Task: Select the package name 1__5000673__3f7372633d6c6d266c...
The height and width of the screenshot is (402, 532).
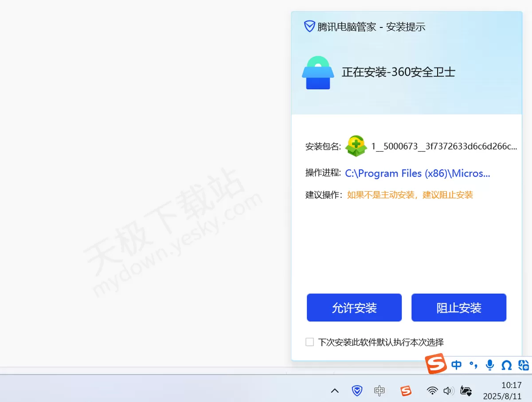Action: (444, 146)
